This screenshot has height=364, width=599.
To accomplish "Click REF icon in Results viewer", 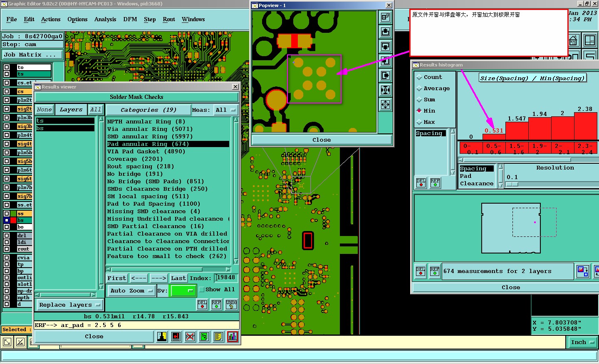I will (x=216, y=305).
